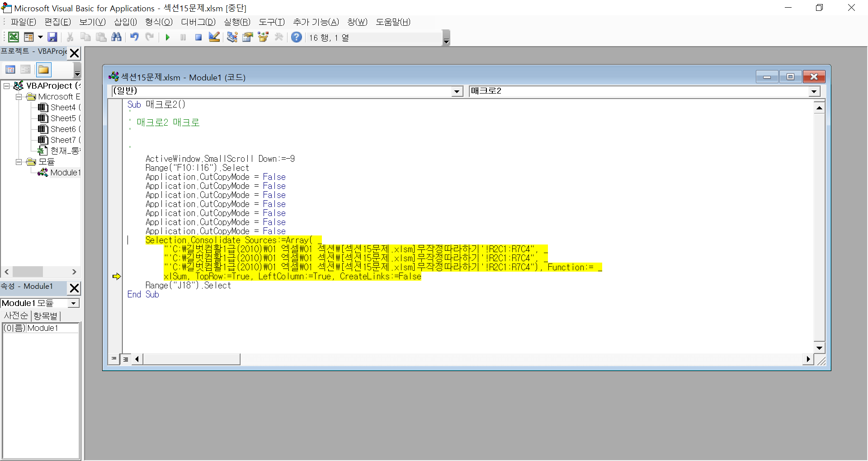The image size is (868, 461).
Task: Collapse the 모듈 folder in project tree
Action: click(19, 162)
